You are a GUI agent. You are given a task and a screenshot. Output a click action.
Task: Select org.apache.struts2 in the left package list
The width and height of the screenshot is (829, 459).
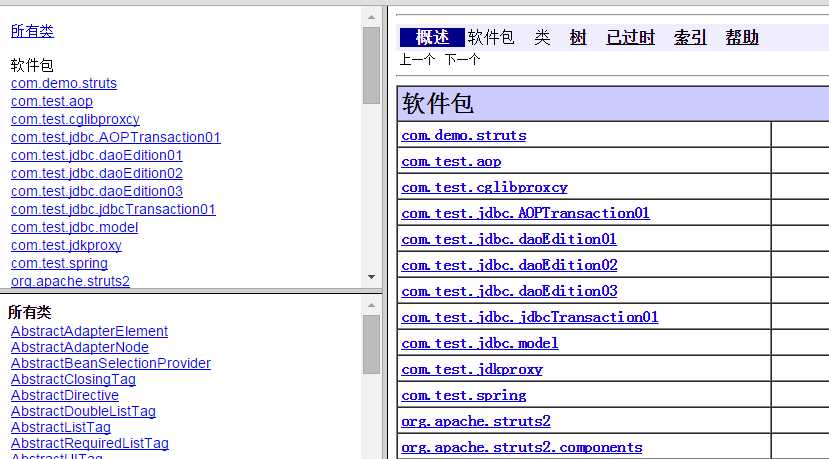70,281
